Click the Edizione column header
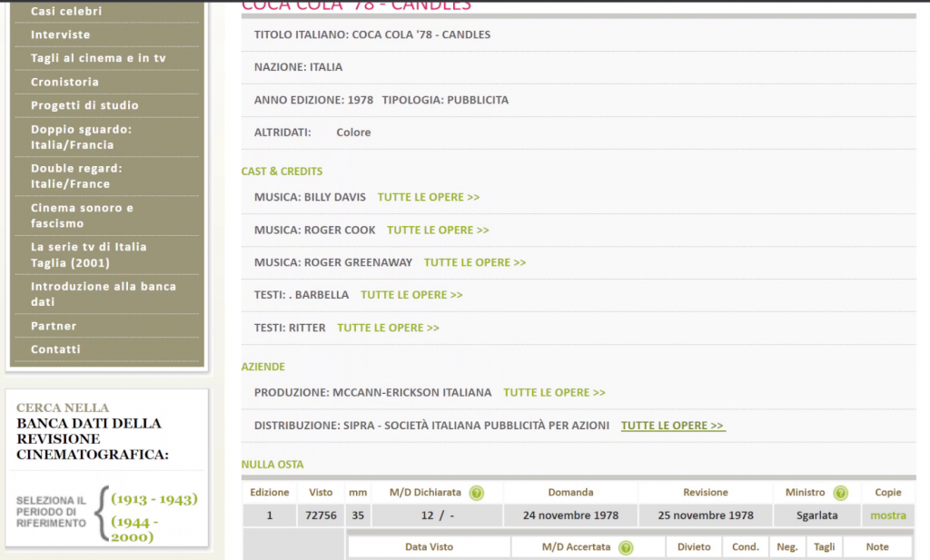Image resolution: width=930 pixels, height=560 pixels. [x=269, y=493]
